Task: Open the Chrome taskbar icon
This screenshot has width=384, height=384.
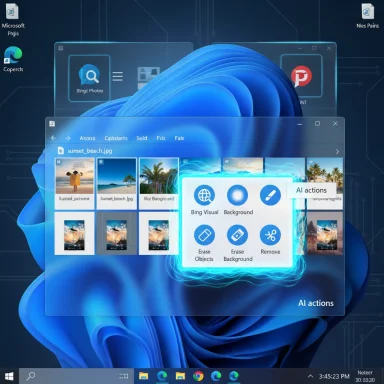Action: tap(198, 376)
